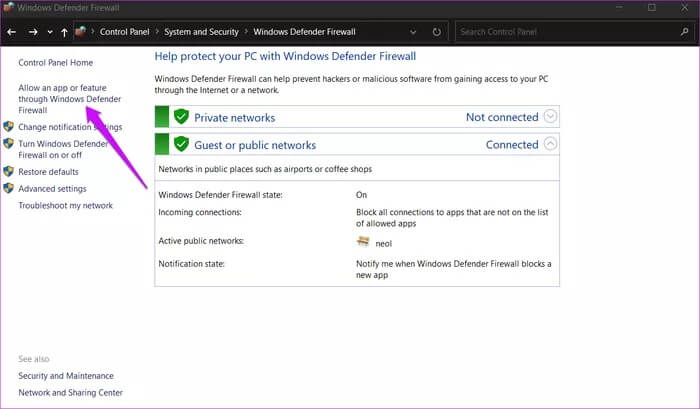
Task: Click the Control Panel icon in address bar
Action: 81,32
